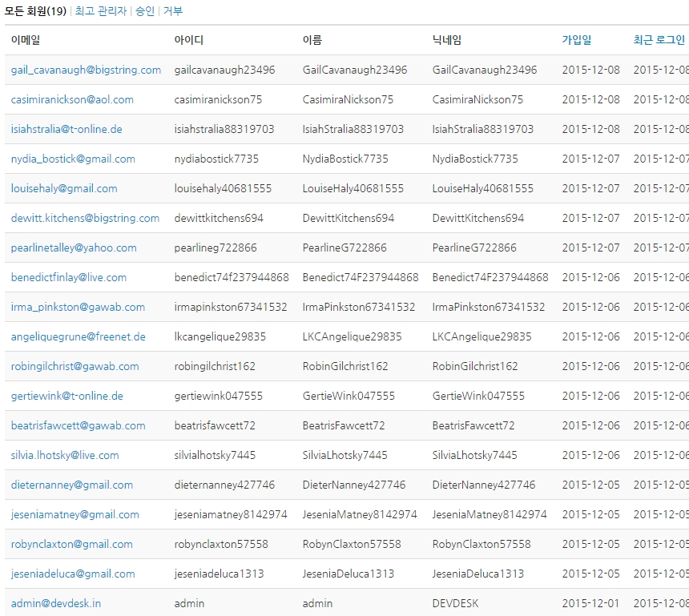689x616 pixels.
Task: Open email robynclaxton@gmail.com
Action: [71, 545]
